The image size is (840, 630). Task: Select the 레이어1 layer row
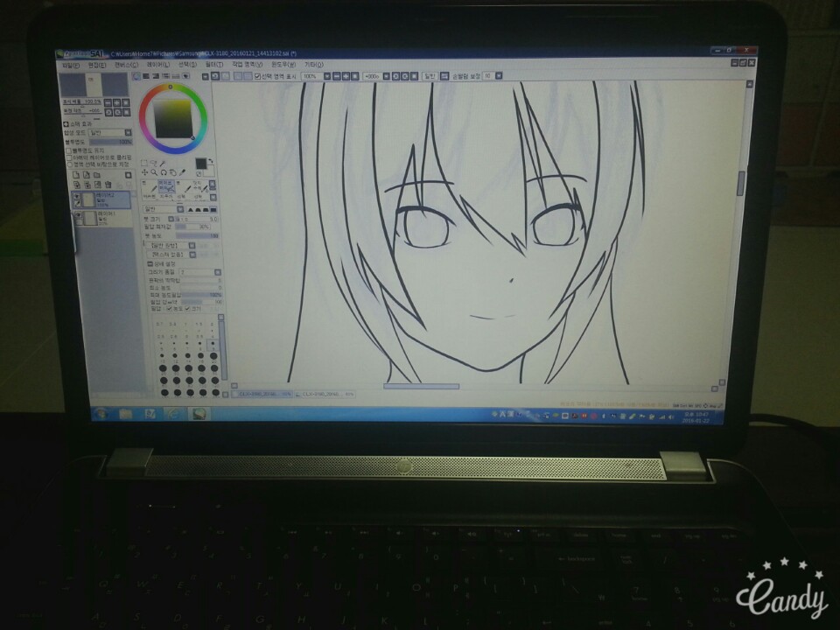(103, 218)
